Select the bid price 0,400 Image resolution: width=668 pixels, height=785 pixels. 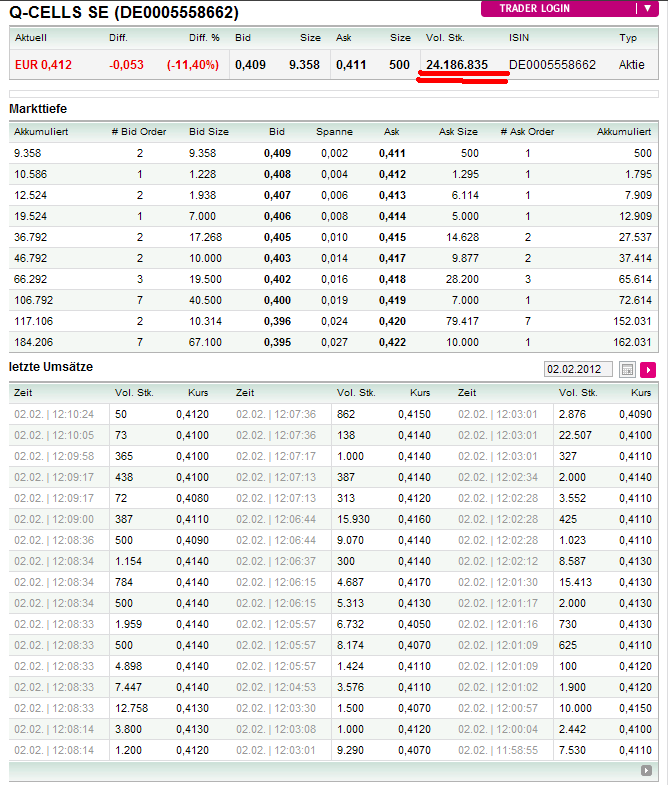click(x=277, y=300)
